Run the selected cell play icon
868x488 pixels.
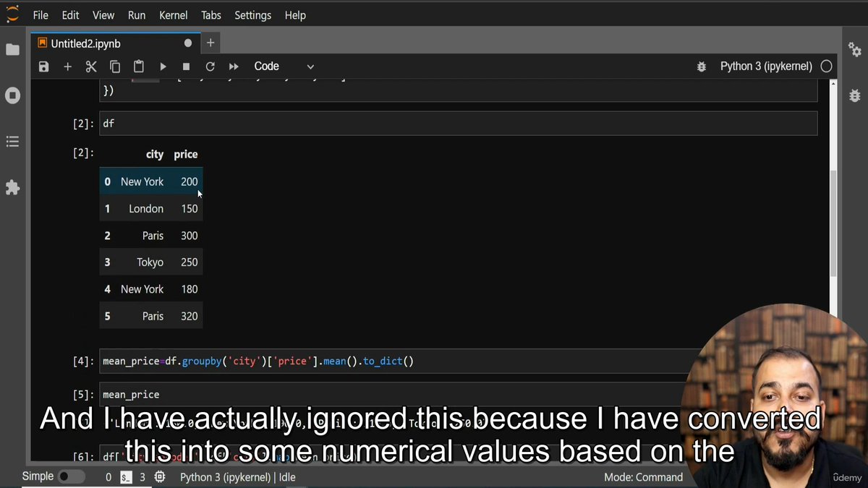click(x=163, y=67)
